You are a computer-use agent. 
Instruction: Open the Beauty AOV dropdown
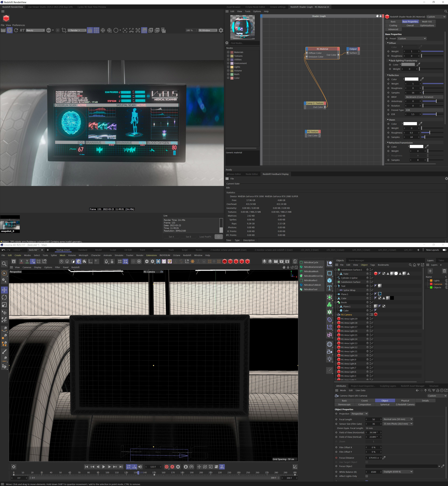(x=35, y=30)
